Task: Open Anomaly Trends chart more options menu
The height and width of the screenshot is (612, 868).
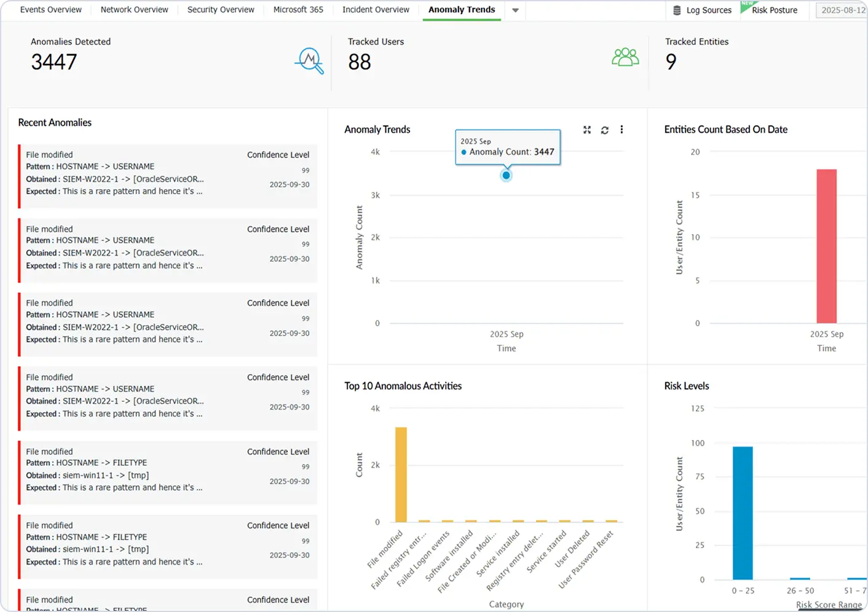Action: pos(621,130)
